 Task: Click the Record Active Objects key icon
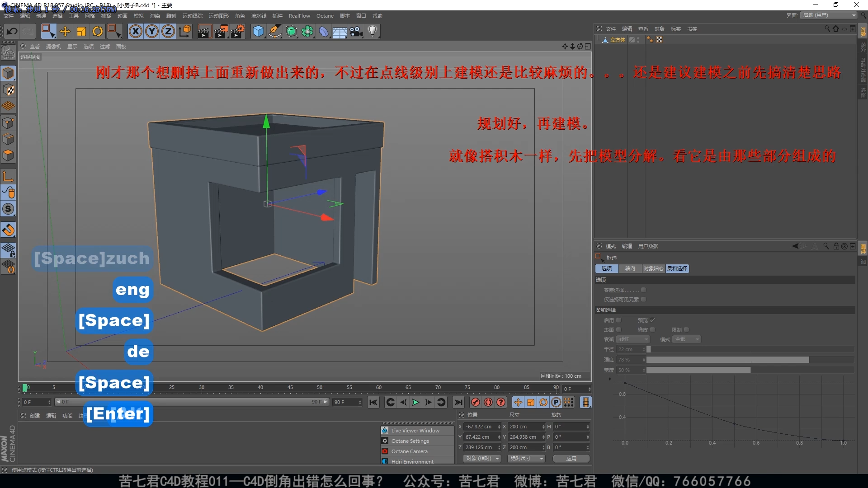(x=476, y=402)
